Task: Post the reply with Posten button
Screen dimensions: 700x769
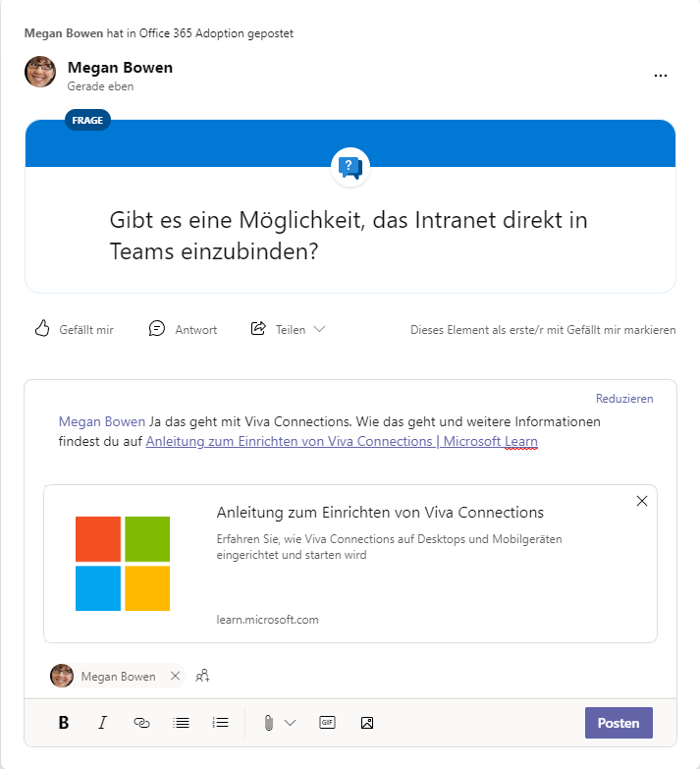Action: click(x=619, y=723)
